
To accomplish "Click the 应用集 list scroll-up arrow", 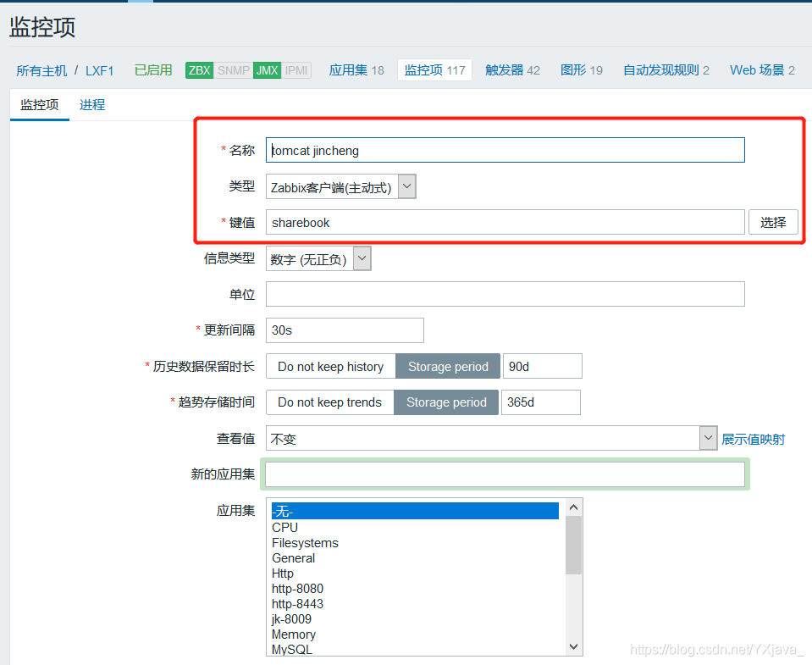I will tap(573, 507).
